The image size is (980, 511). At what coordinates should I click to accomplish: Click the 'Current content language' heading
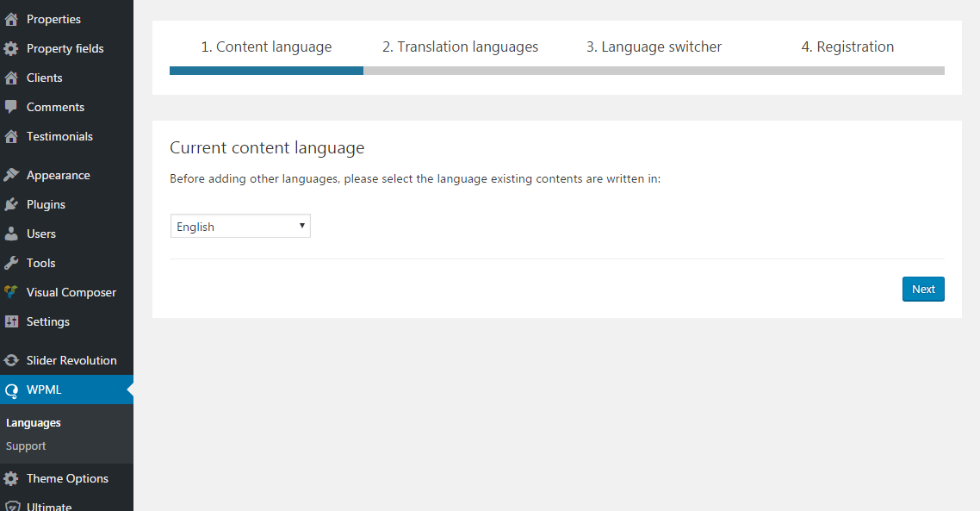coord(267,147)
